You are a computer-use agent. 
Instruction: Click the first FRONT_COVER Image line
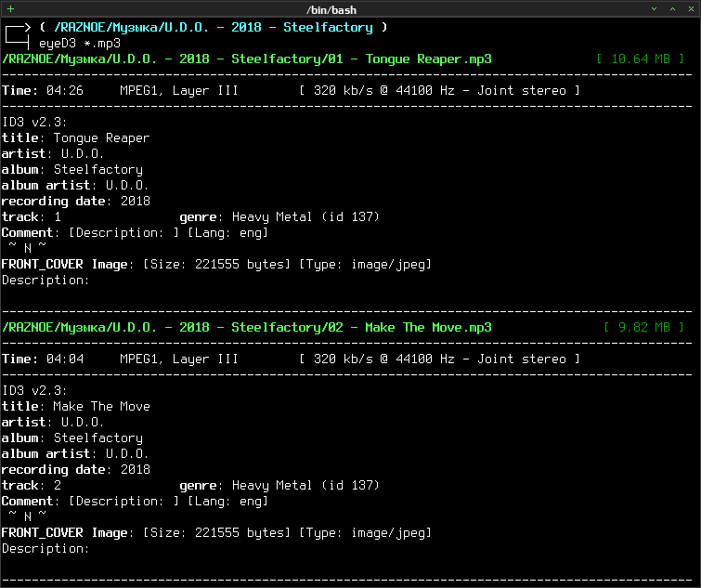click(x=216, y=264)
